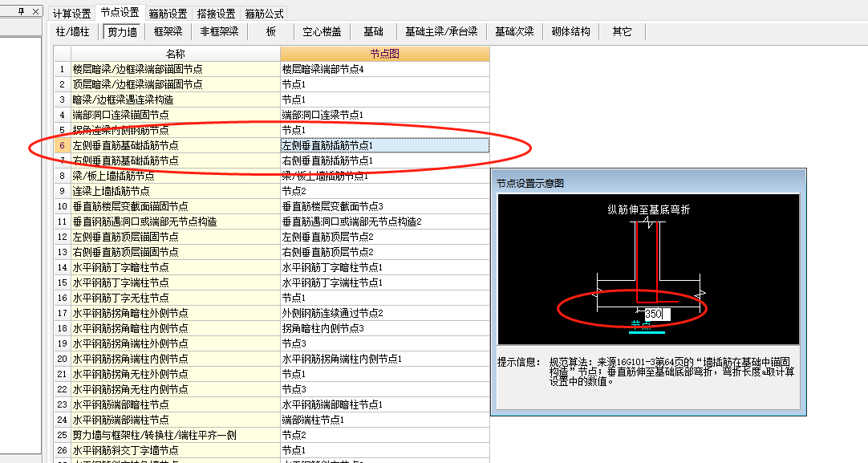
Task: Select row 顶层暗梁/边框梁端部锚固节点
Action: click(176, 84)
